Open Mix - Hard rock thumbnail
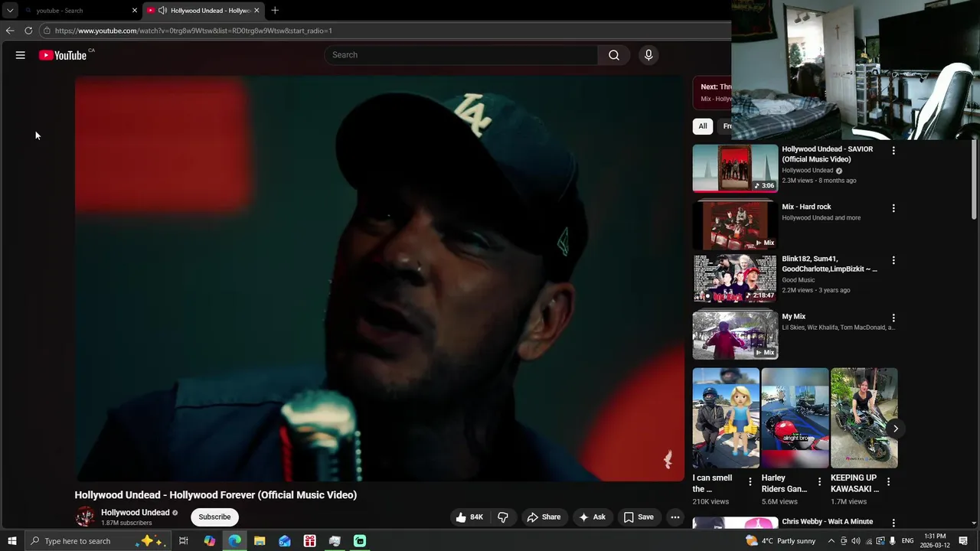The image size is (980, 551). point(735,226)
